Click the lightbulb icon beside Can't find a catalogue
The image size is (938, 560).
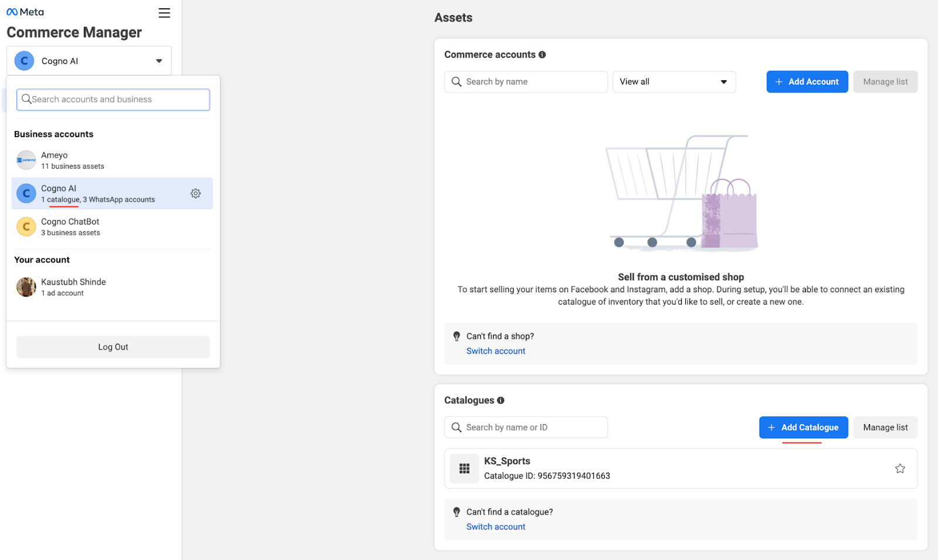(457, 512)
